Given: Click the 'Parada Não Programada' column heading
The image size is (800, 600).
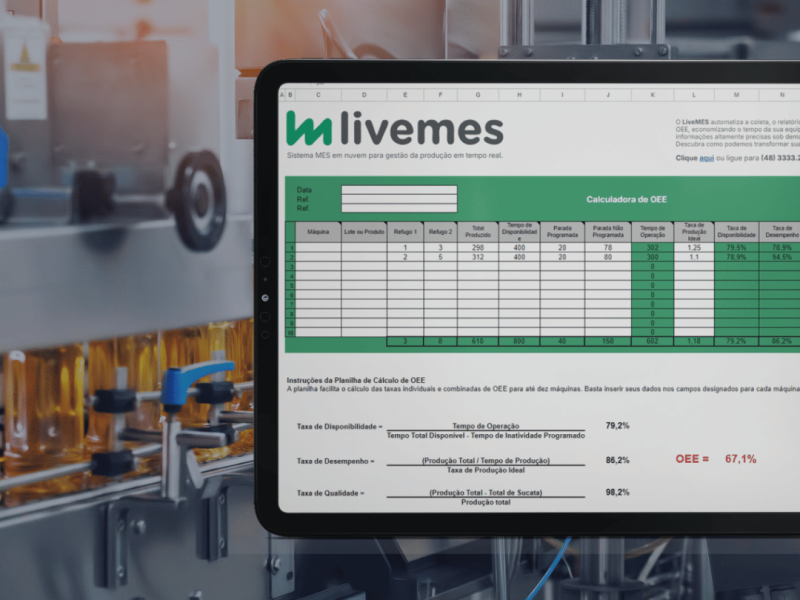Looking at the screenshot, I should (608, 232).
